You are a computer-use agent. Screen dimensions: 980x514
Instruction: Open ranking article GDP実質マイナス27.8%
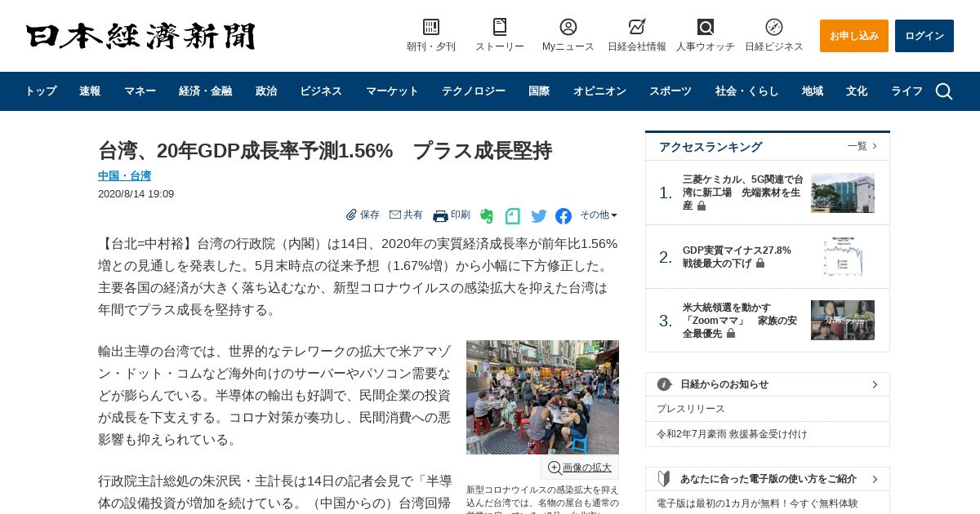[x=737, y=257]
